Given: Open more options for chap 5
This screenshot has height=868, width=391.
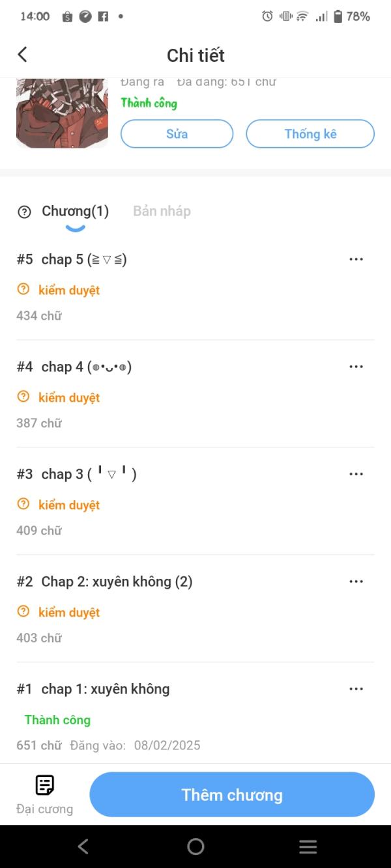Looking at the screenshot, I should pos(356,259).
